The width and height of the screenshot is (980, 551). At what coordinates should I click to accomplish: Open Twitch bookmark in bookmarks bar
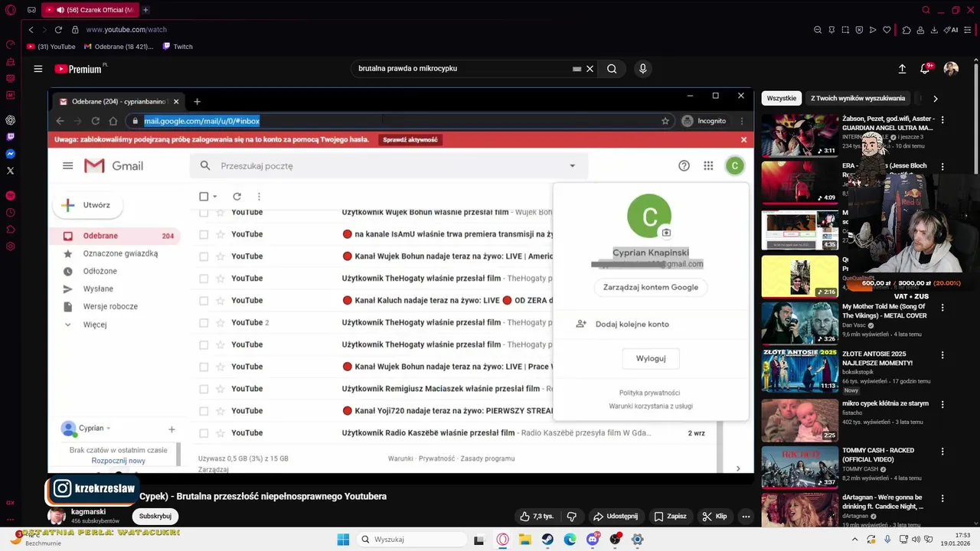point(177,47)
